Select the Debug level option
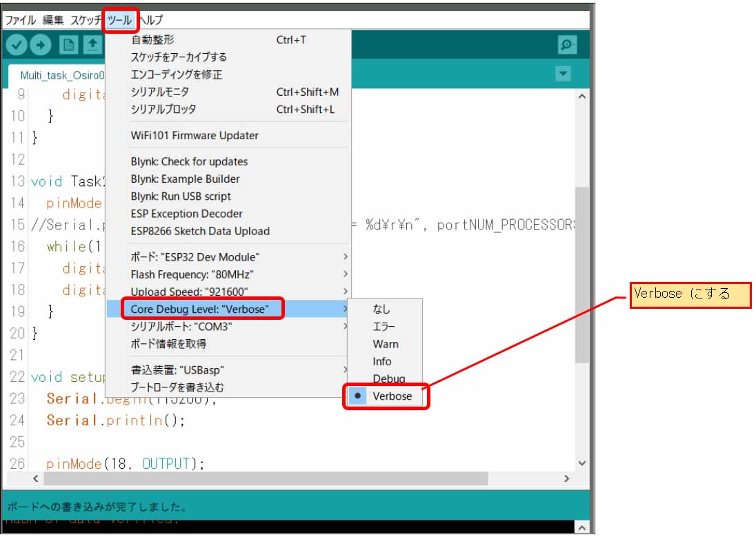The height and width of the screenshot is (537, 756). 389,378
